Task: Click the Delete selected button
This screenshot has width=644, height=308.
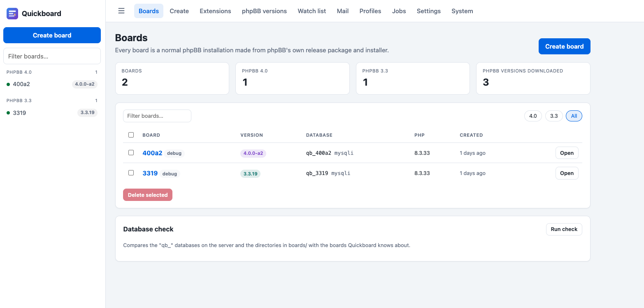Action: pos(148,195)
